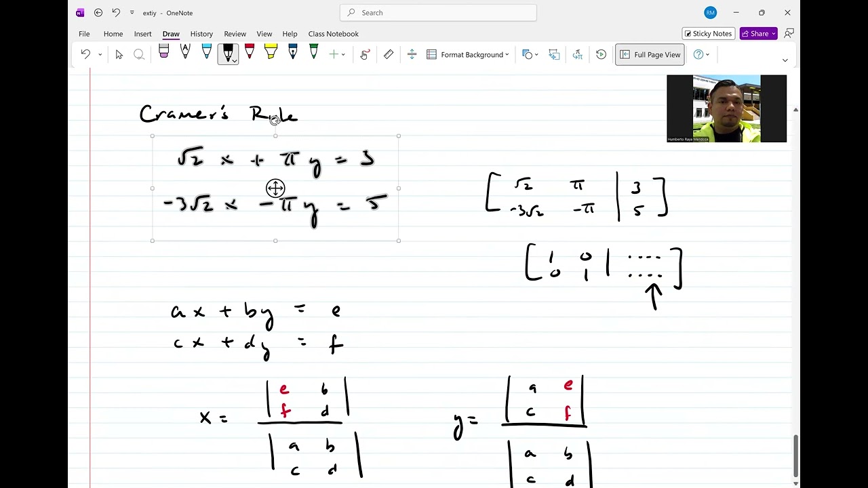
Task: Click the webcam video thumbnail
Action: [x=726, y=108]
